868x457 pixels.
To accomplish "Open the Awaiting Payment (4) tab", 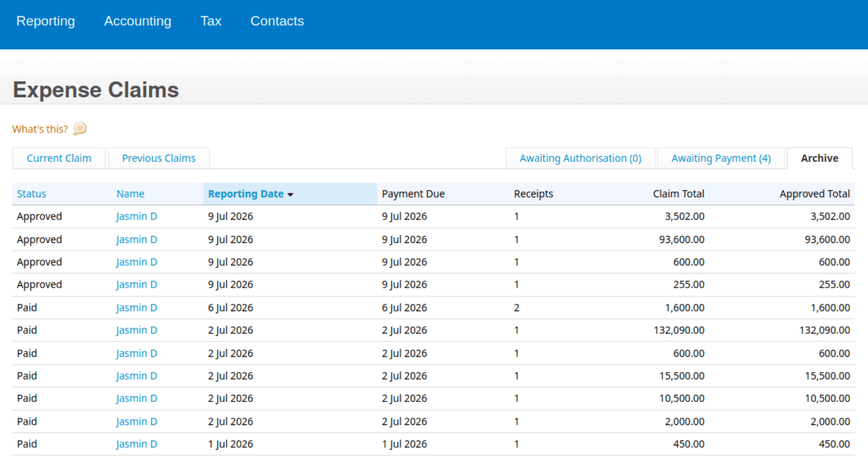I will click(x=721, y=158).
